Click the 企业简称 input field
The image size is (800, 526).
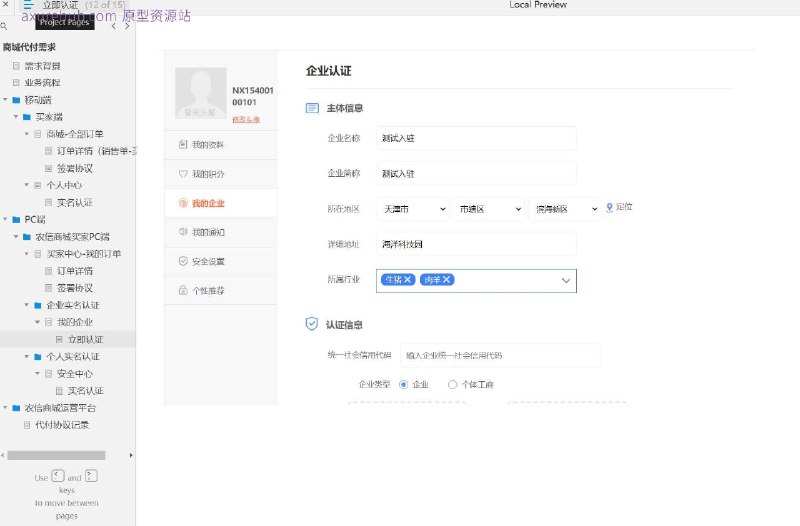[x=476, y=173]
